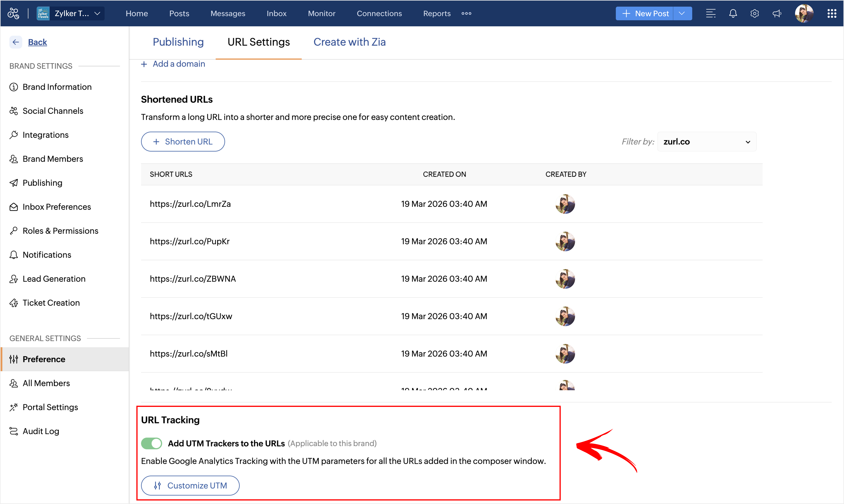This screenshot has height=504, width=844.
Task: Click the Zoho Social logo icon
Action: pyautogui.click(x=13, y=14)
